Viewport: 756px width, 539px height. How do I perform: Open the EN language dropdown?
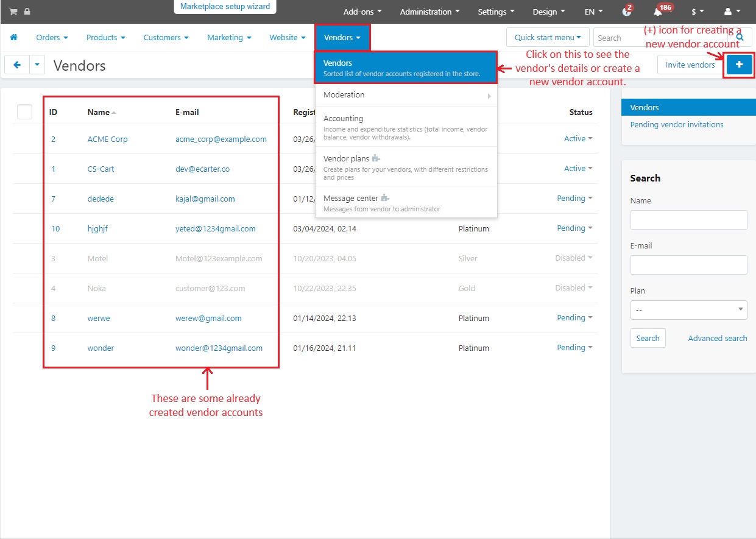pyautogui.click(x=593, y=12)
